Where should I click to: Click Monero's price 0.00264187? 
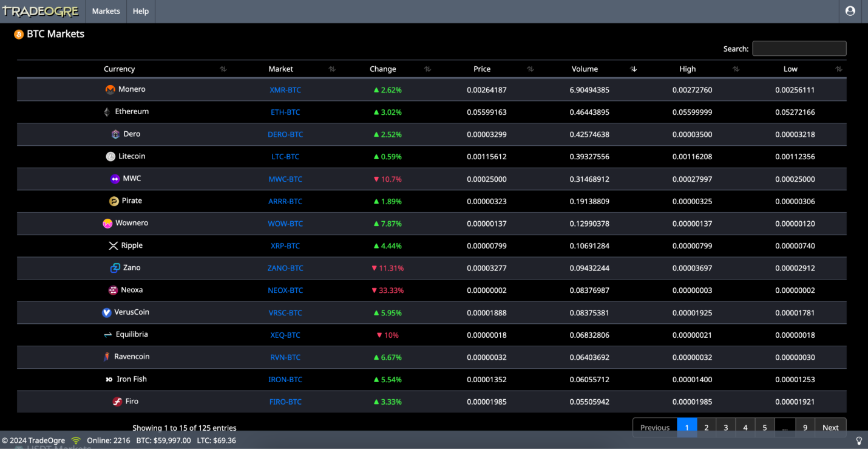pos(487,90)
